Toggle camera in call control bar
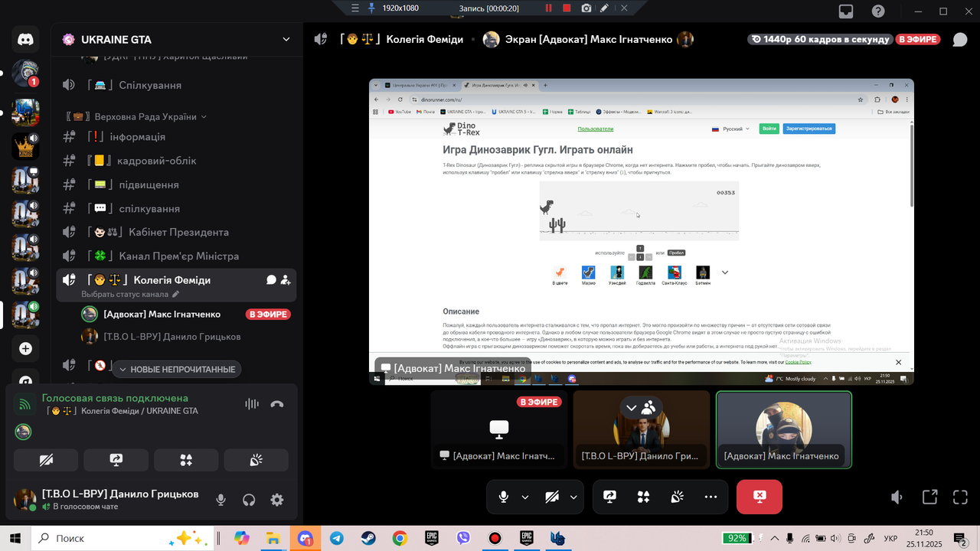This screenshot has width=980, height=551. click(x=552, y=497)
